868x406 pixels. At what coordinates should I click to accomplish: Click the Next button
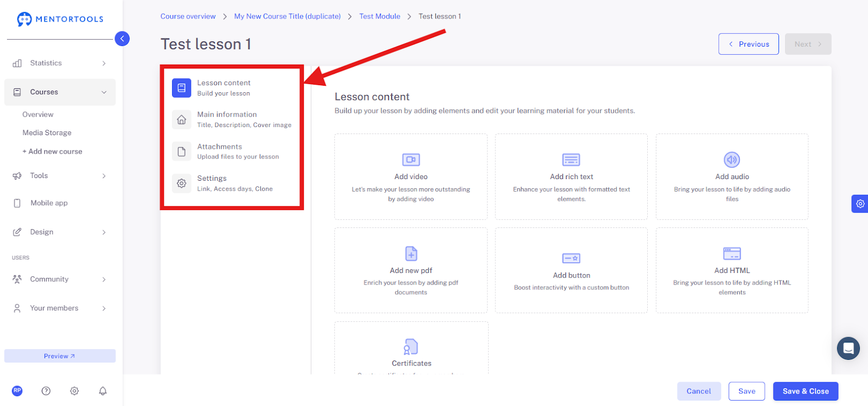point(808,44)
